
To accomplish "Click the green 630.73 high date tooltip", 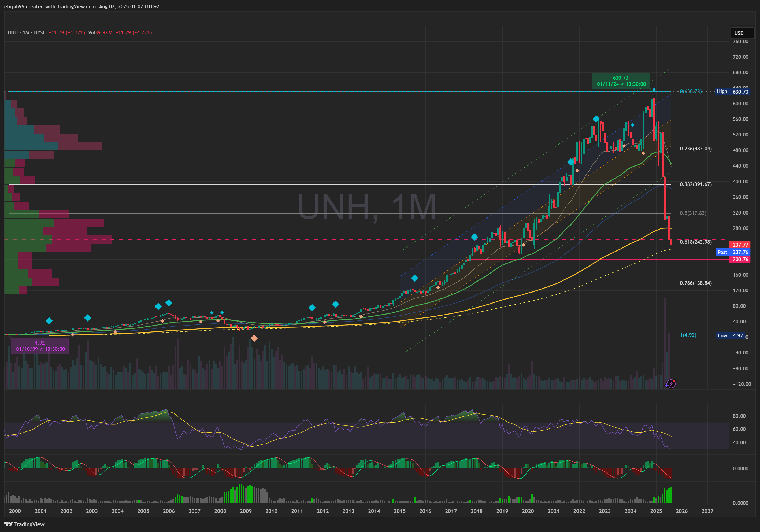I will (x=621, y=81).
